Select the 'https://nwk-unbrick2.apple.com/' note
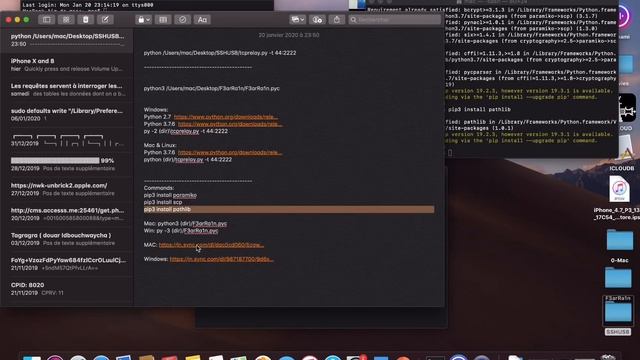The height and width of the screenshot is (360, 640). click(67, 189)
